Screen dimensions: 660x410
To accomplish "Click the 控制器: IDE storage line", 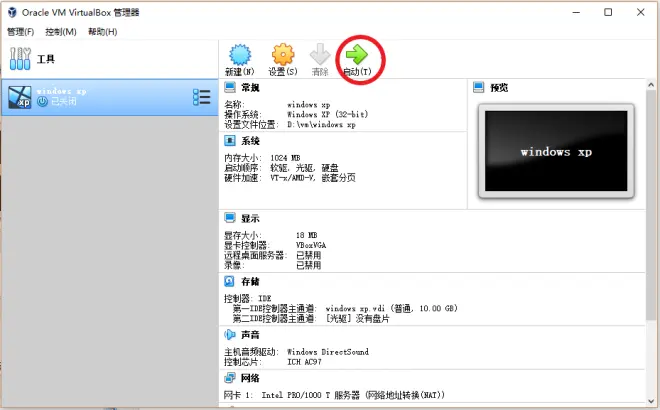I will pyautogui.click(x=248, y=298).
